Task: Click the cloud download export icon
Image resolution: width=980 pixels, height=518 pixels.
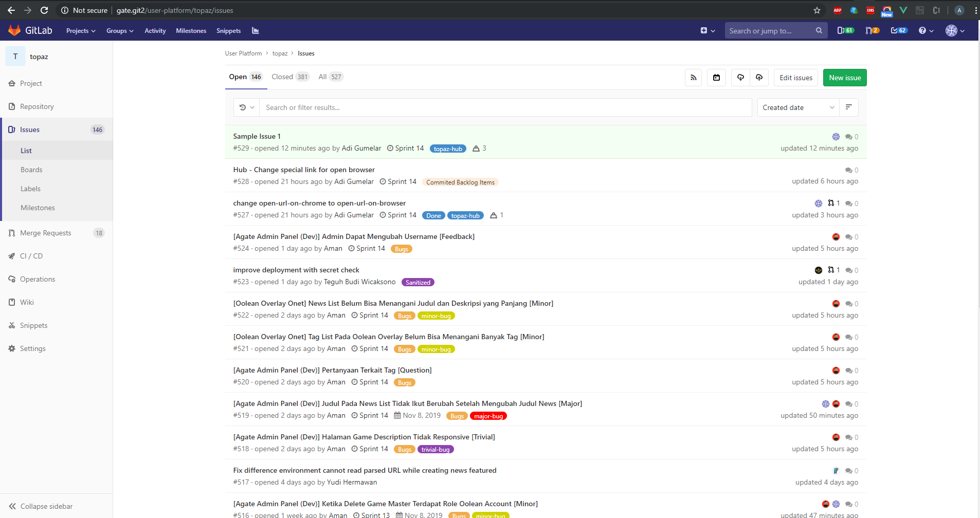Action: (x=740, y=78)
